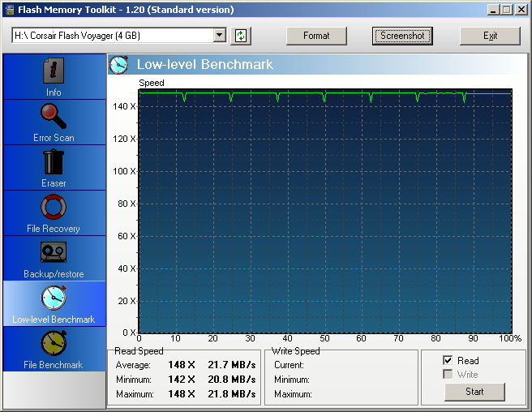The image size is (532, 412).
Task: Click the Read Speed group label
Action: coord(139,351)
